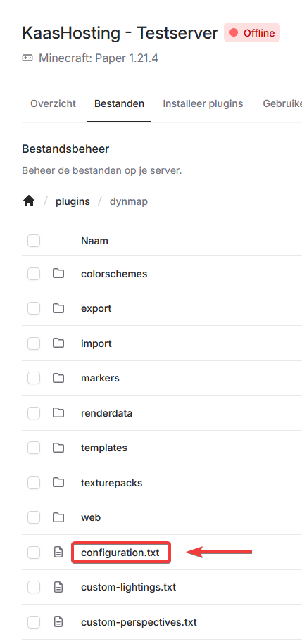
Task: Tick the select-all checkbox beside Naam
Action: [x=34, y=241]
